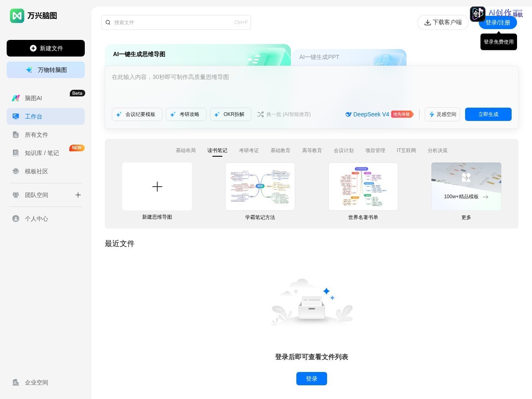Open the 100w+精品模板 more card
The width and height of the screenshot is (532, 399).
click(x=466, y=187)
